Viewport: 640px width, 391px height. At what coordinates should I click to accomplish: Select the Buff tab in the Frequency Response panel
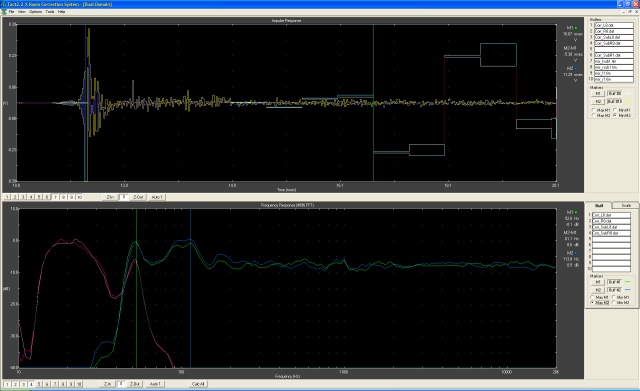click(599, 205)
